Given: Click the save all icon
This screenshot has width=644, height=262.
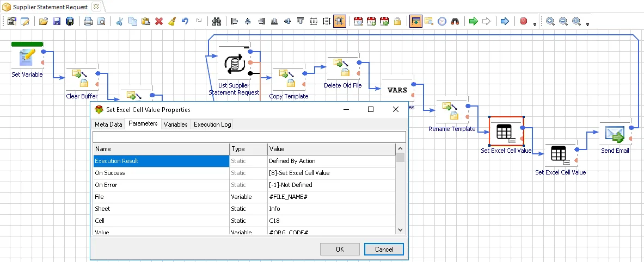Looking at the screenshot, I should tap(70, 21).
